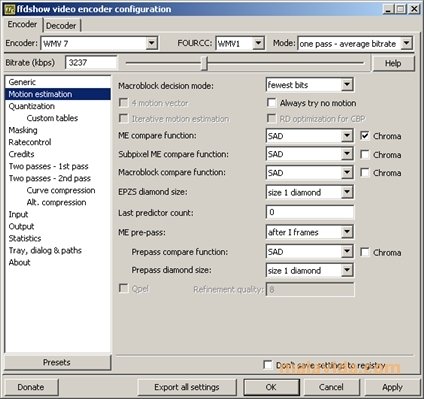Open Prepass compare function dropdown

point(310,252)
